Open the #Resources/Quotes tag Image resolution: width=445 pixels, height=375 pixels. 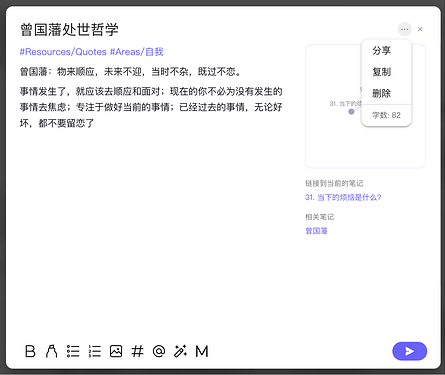[x=63, y=52]
